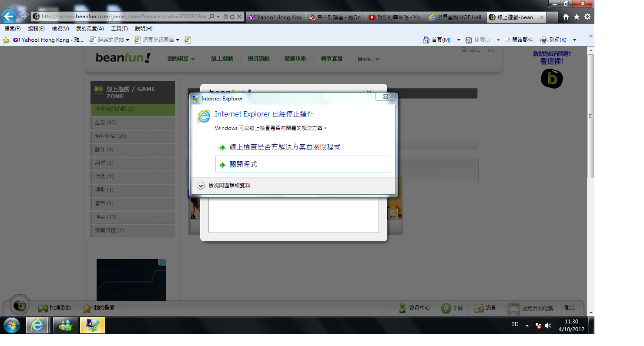The height and width of the screenshot is (346, 644).
Task: Open the 編輯(E) menu
Action: tap(36, 29)
